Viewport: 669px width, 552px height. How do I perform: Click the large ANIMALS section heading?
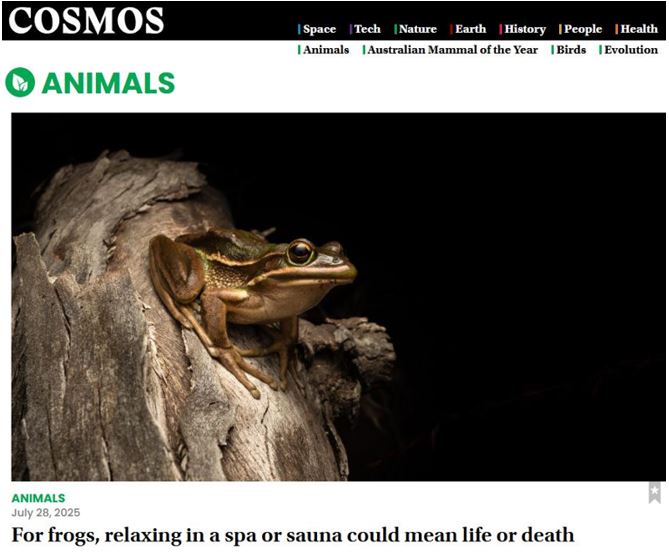coord(108,83)
